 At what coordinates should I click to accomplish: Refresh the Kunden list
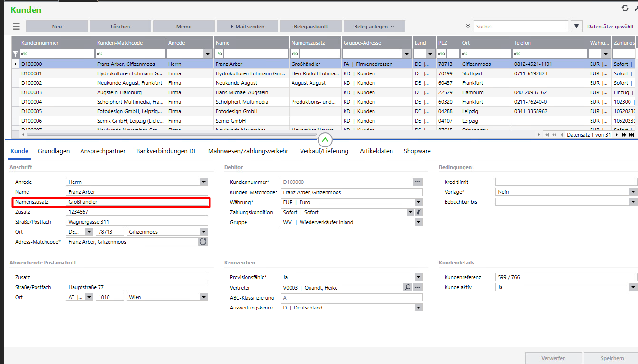(625, 8)
